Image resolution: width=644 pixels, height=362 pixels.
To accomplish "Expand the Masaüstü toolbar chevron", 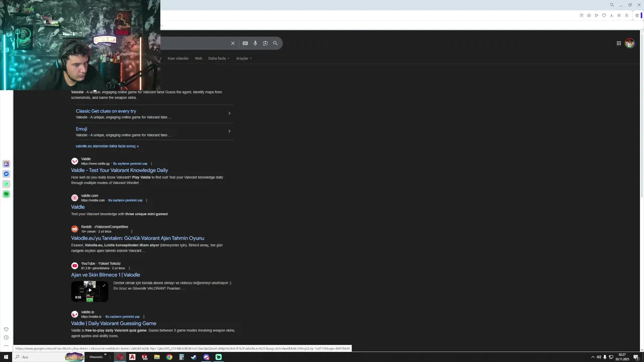I will point(105,355).
